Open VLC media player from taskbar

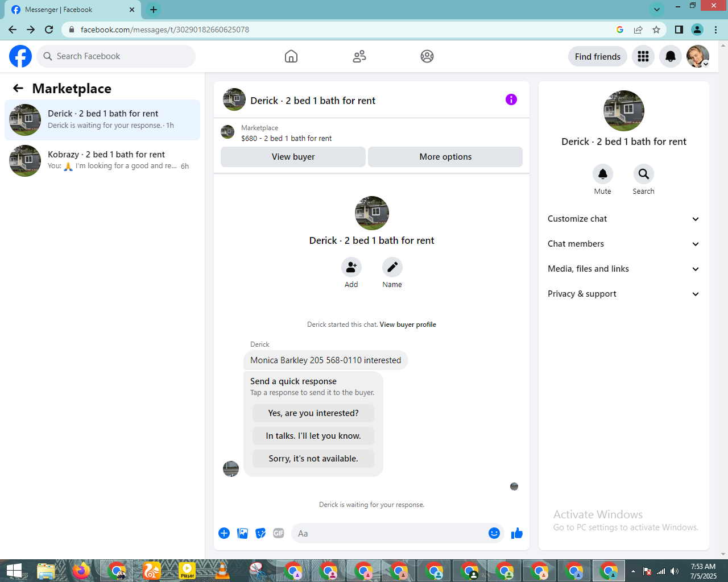click(222, 571)
